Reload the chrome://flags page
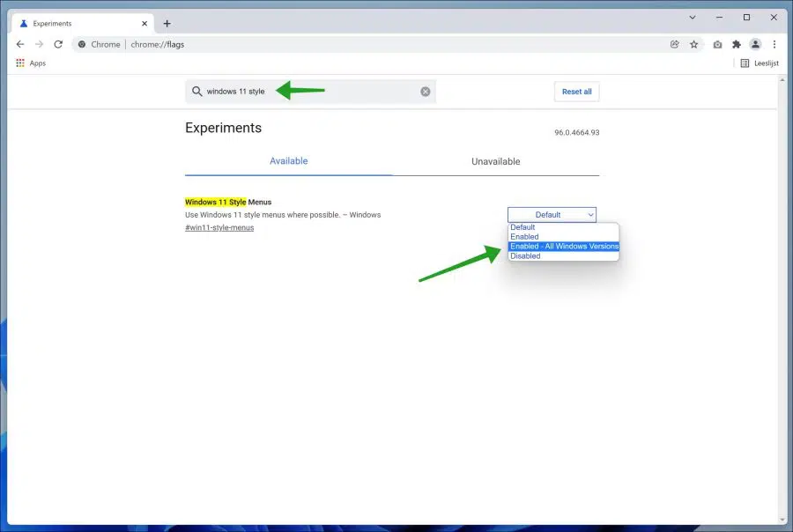The image size is (793, 532). (x=58, y=45)
